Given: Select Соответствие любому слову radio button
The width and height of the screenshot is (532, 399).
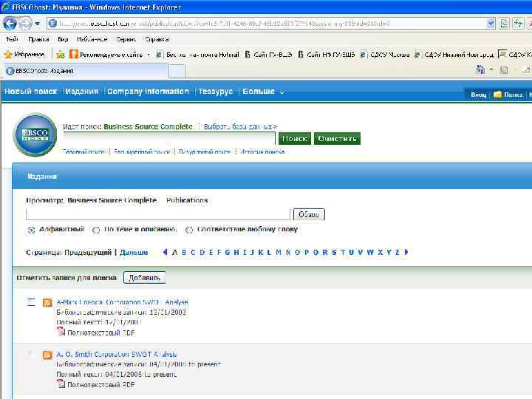Looking at the screenshot, I should pyautogui.click(x=189, y=230).
